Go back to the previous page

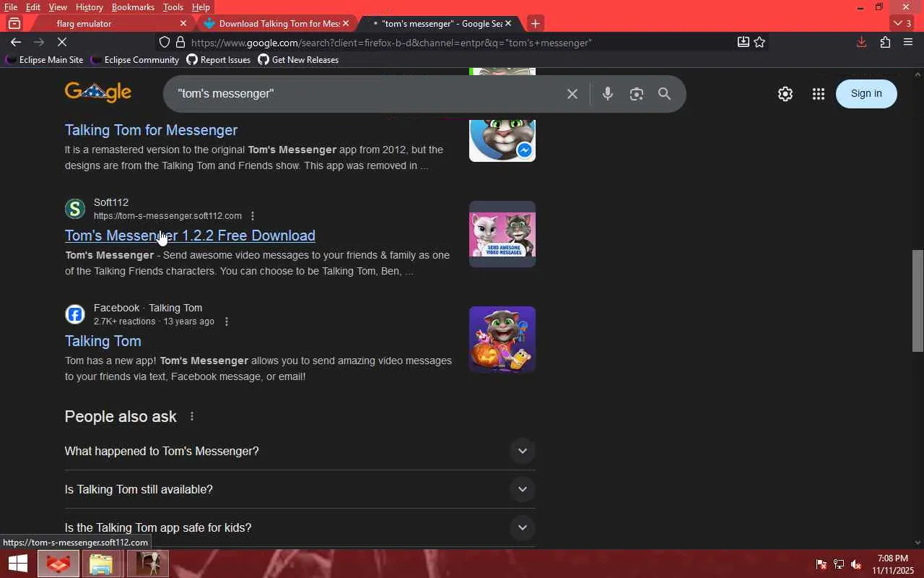(16, 43)
